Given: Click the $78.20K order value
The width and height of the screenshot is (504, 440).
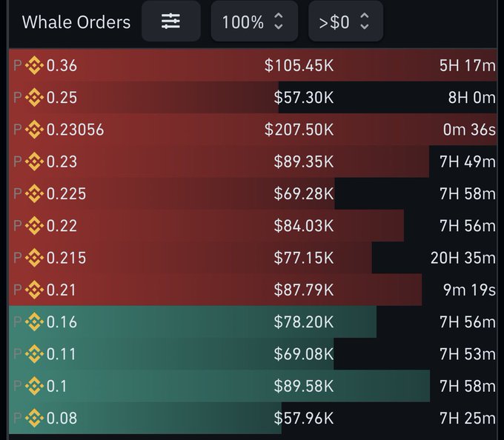Looking at the screenshot, I should point(304,322).
